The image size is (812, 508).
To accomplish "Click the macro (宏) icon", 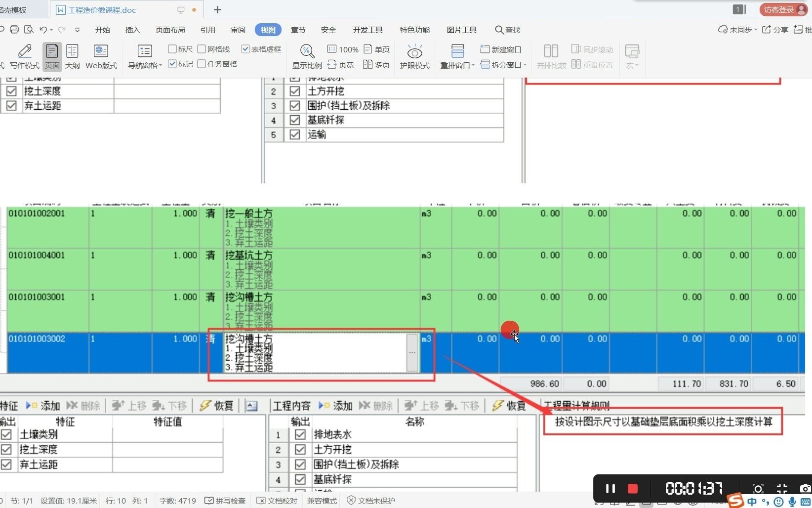I will (x=632, y=51).
